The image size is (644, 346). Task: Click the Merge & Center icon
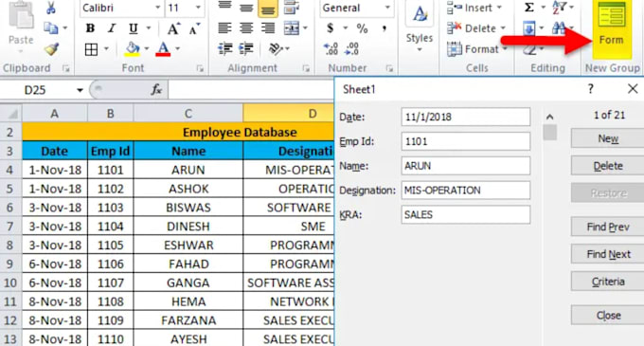(292, 27)
